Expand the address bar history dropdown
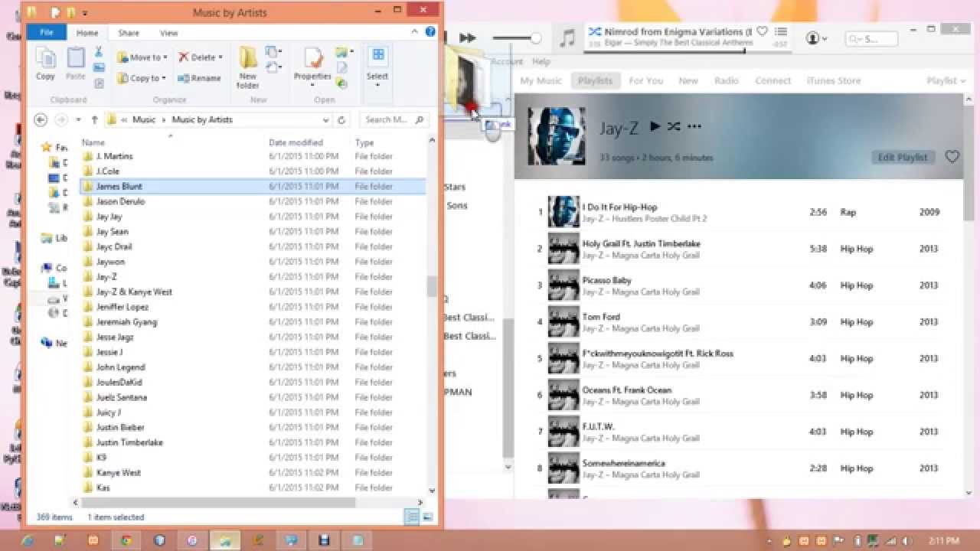Image resolution: width=980 pixels, height=551 pixels. [326, 120]
